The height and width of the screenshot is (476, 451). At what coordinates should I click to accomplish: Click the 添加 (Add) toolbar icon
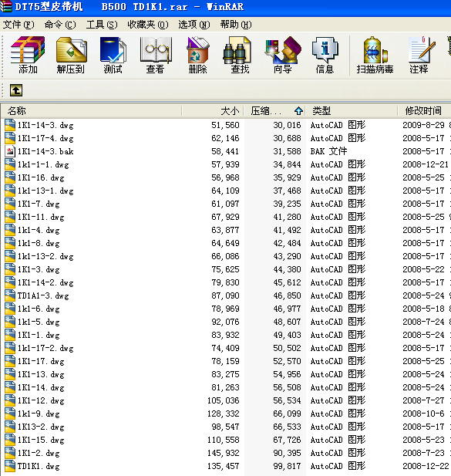(28, 55)
